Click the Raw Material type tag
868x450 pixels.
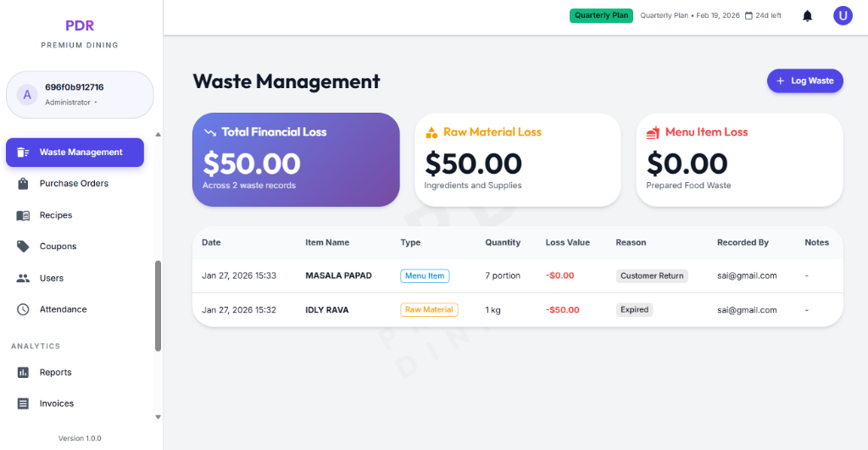coord(429,310)
